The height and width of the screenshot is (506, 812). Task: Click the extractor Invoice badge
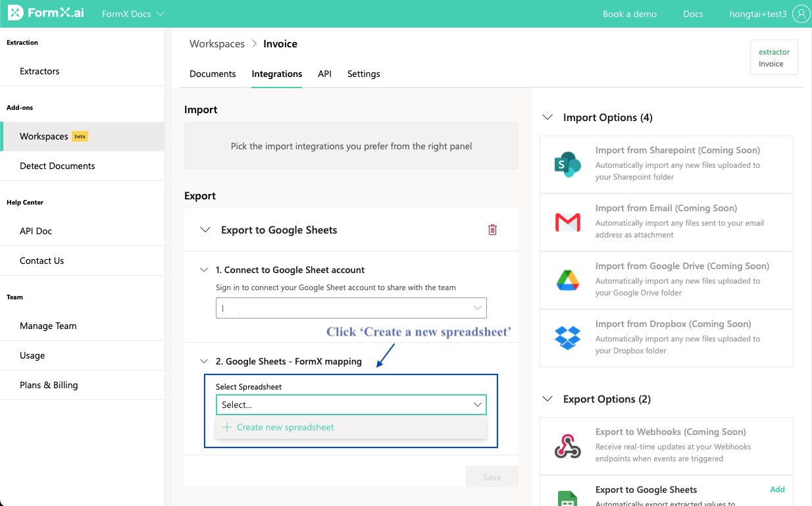(x=774, y=58)
